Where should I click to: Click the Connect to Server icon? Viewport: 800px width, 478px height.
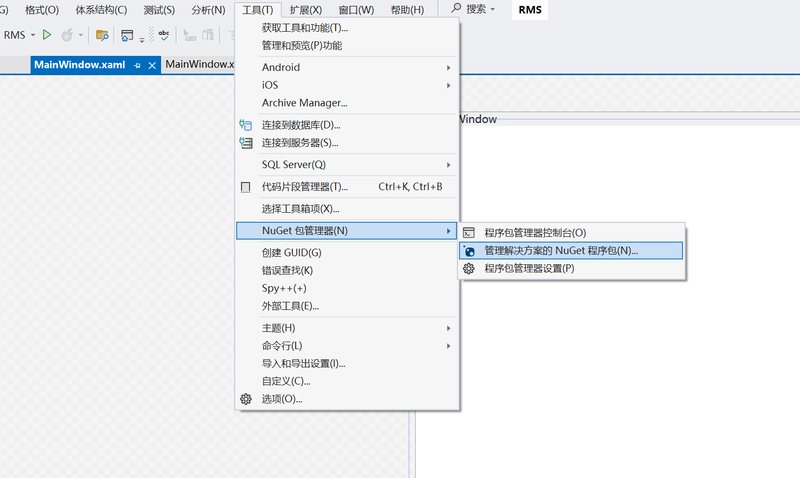[x=246, y=143]
